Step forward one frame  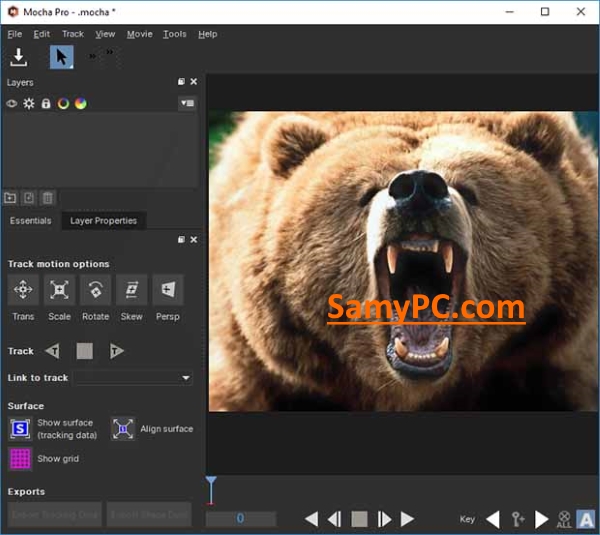(x=384, y=519)
